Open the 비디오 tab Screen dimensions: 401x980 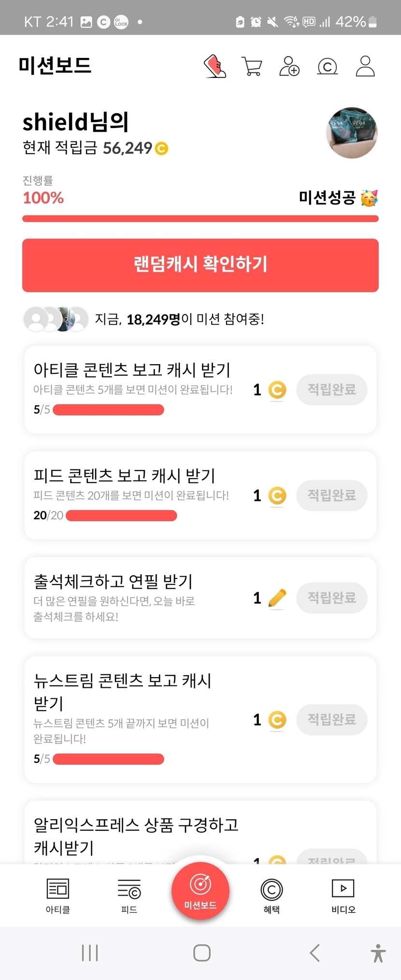[x=343, y=895]
